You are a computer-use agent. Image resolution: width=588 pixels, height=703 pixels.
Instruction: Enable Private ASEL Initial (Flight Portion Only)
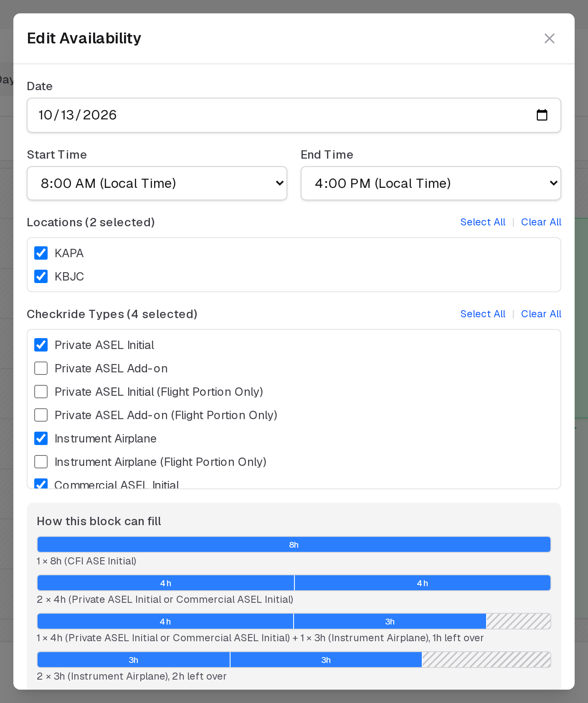point(41,392)
